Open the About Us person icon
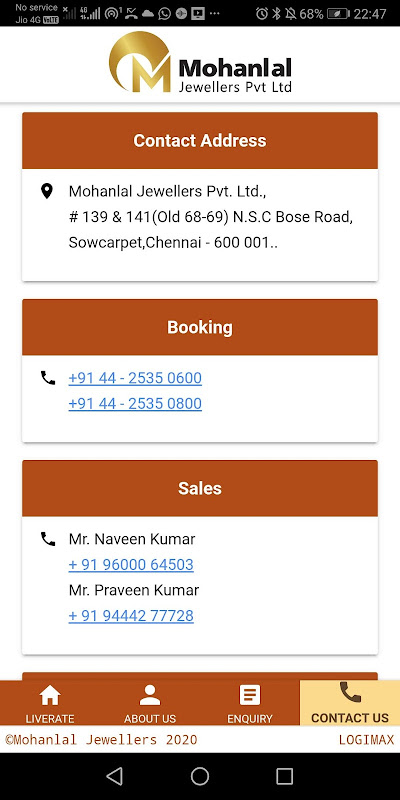 pos(149,695)
